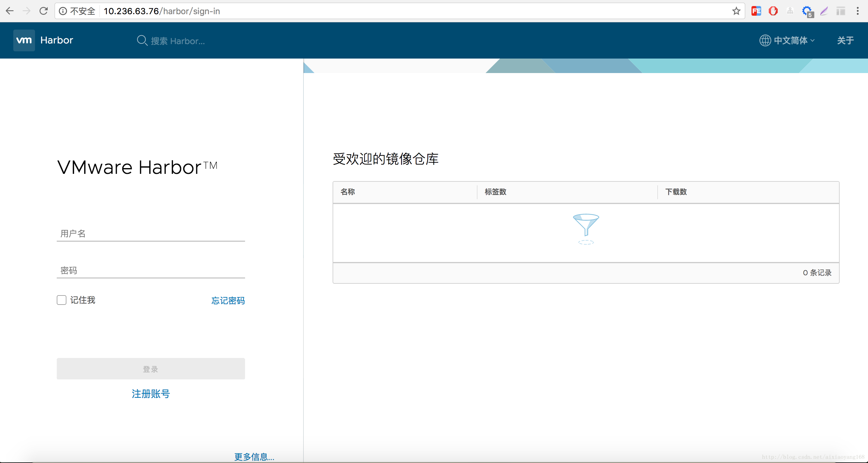Click the 受欢迎的镜像仓库 heading

click(x=385, y=159)
